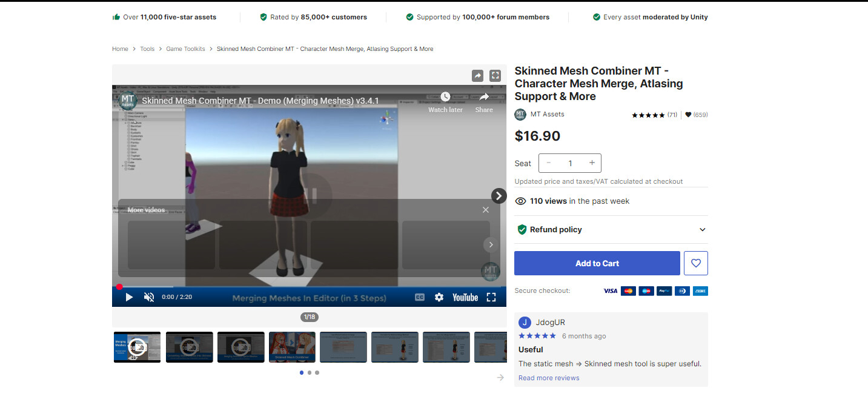The height and width of the screenshot is (396, 868).
Task: Open video settings gear icon
Action: coord(439,297)
